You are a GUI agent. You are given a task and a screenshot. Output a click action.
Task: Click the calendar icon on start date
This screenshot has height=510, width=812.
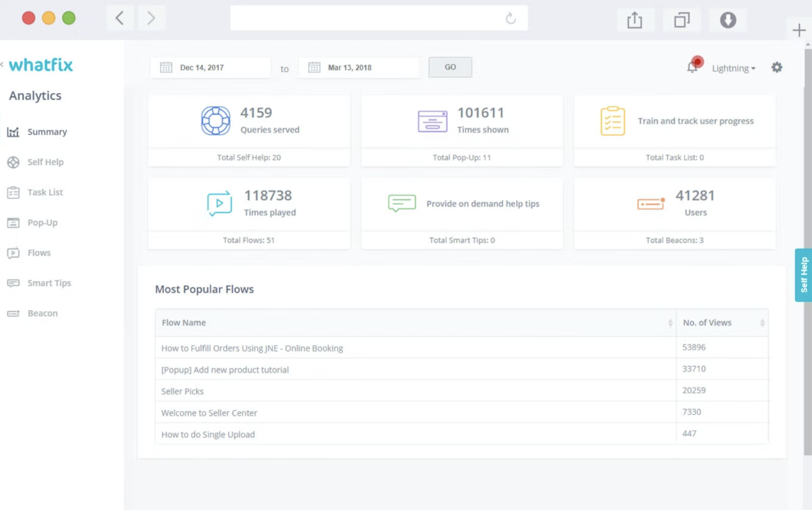166,67
